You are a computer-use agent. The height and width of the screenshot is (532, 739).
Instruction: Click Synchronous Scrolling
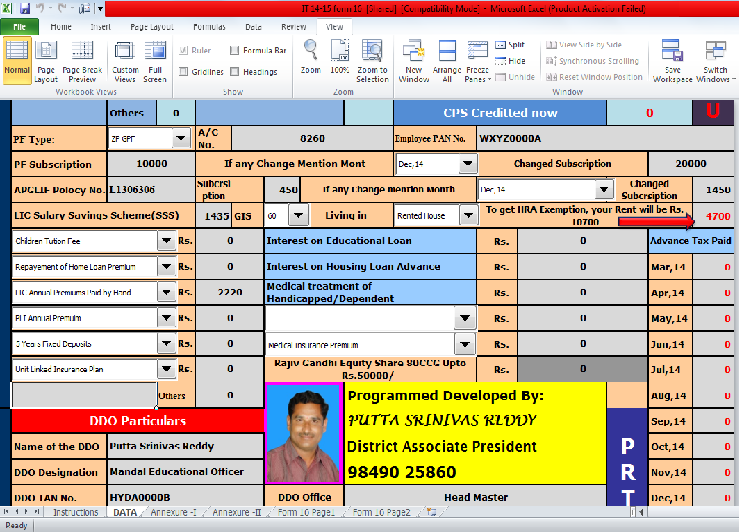tap(592, 61)
